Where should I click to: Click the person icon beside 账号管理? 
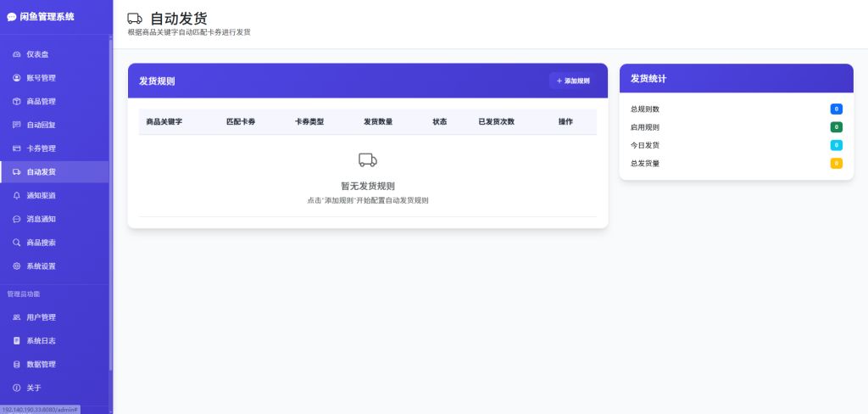click(17, 78)
